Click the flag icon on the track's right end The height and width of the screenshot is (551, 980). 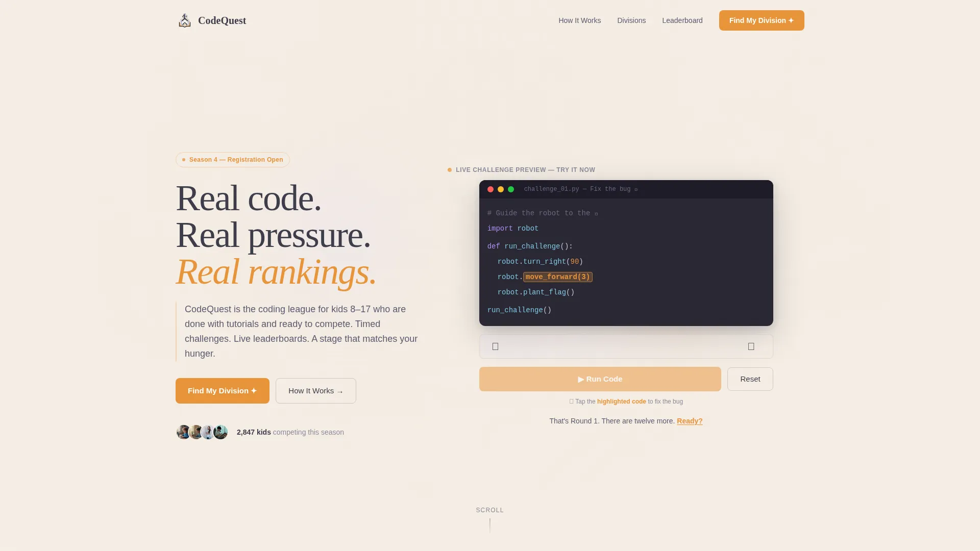tap(751, 346)
